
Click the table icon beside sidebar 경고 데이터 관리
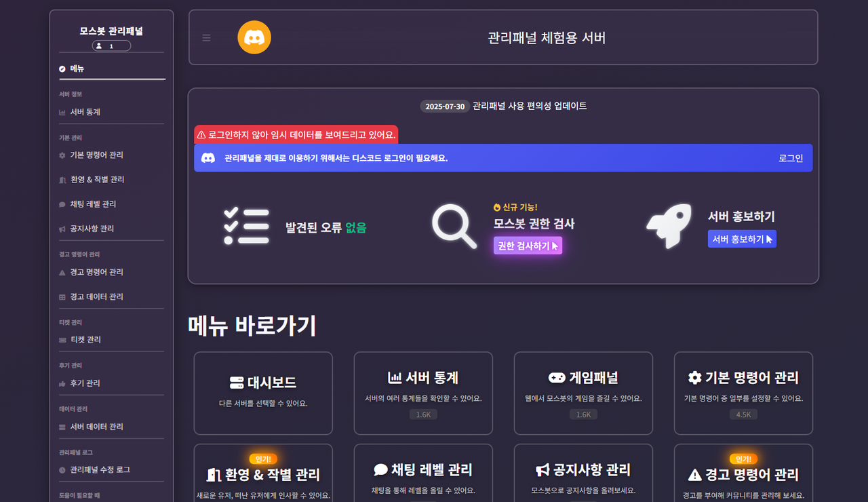[x=62, y=297]
